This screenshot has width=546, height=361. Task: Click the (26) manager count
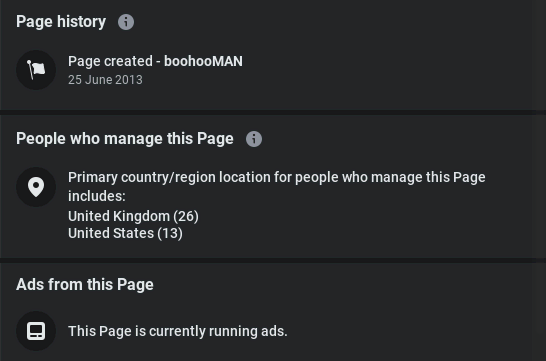(x=186, y=216)
